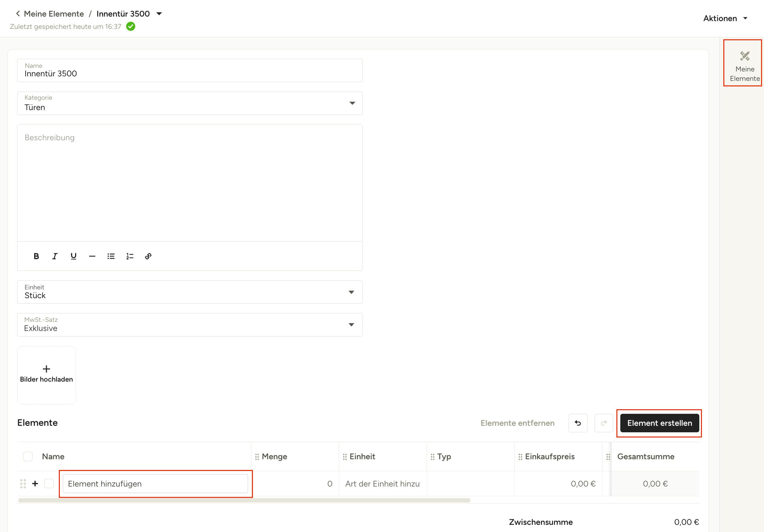Apply italic formatting in description toolbar

(x=55, y=256)
